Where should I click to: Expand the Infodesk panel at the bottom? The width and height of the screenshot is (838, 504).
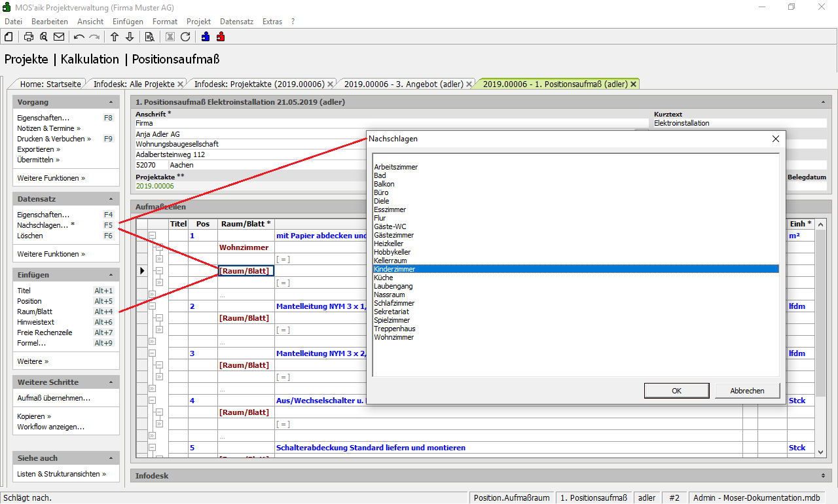[822, 476]
